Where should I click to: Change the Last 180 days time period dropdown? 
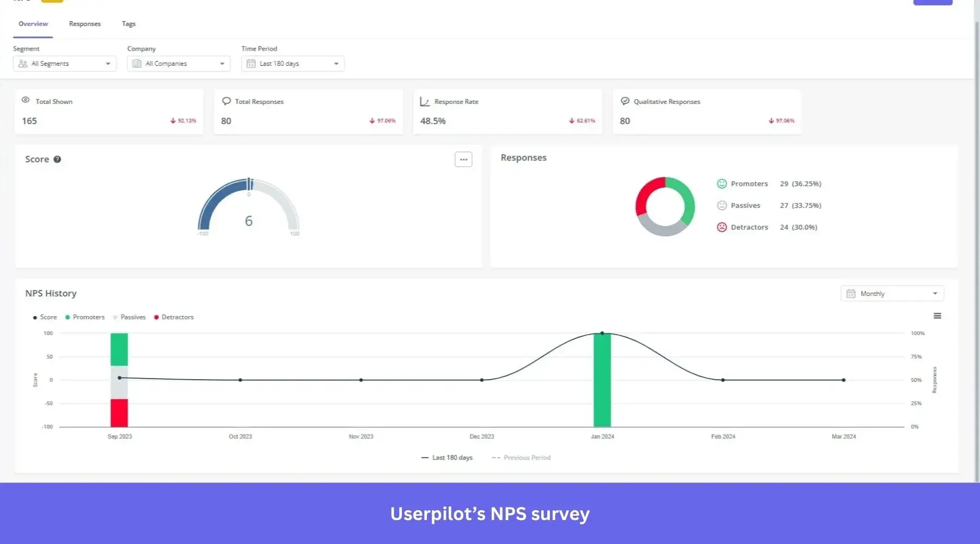292,63
